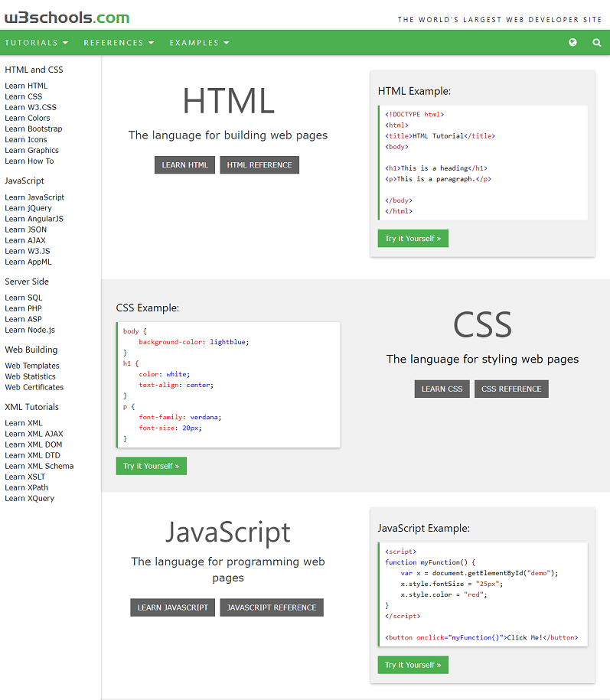Open the Learn JSON sidebar link
Screen dimensions: 610x700
(25, 230)
